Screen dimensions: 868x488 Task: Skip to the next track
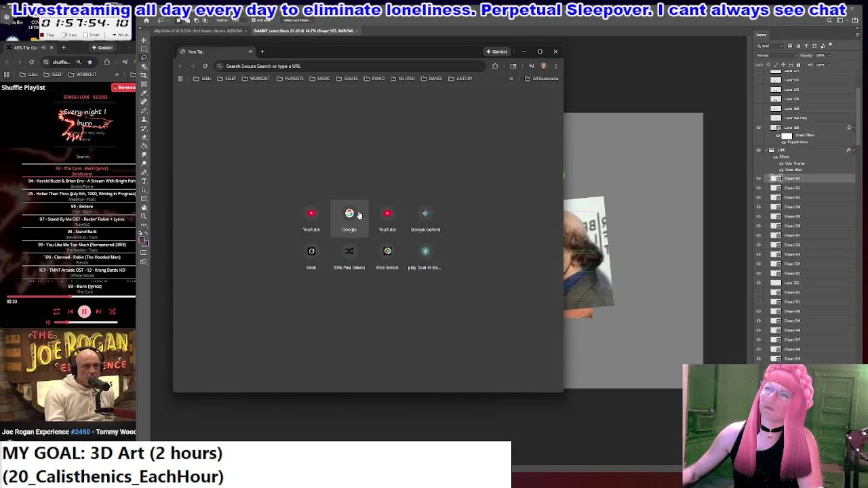click(x=98, y=312)
